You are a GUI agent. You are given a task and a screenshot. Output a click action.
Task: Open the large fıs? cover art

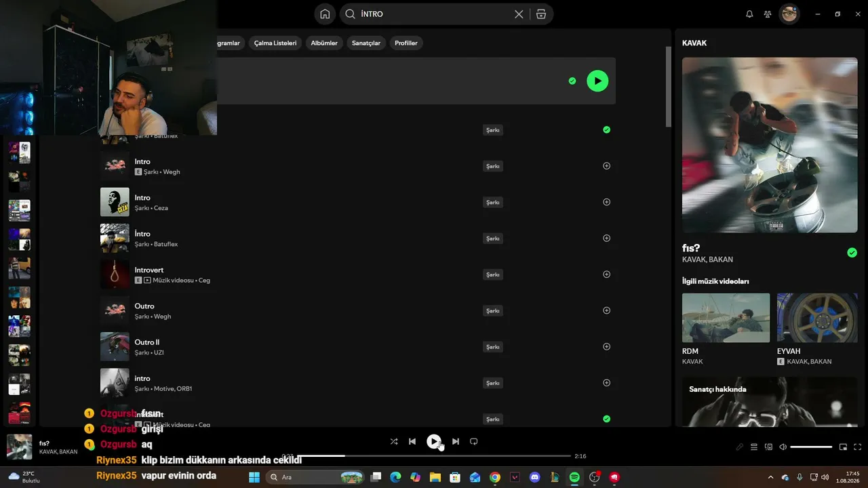770,145
